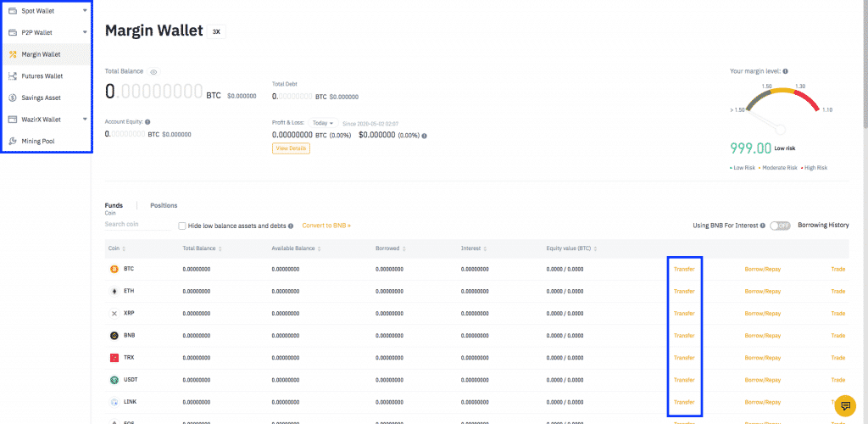The width and height of the screenshot is (868, 424).
Task: Click the Using BNB For Interest info icon
Action: click(763, 226)
